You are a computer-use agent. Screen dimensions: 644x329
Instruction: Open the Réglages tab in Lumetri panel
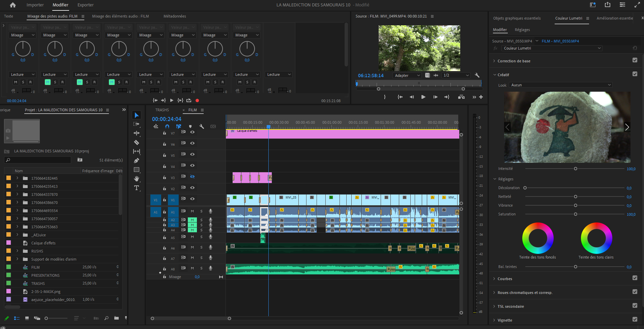point(522,30)
